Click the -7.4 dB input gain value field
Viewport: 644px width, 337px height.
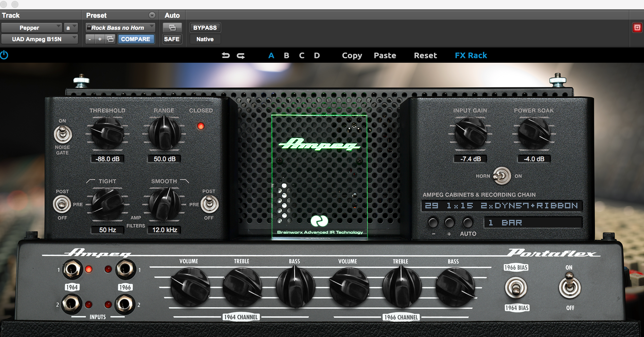coord(471,159)
